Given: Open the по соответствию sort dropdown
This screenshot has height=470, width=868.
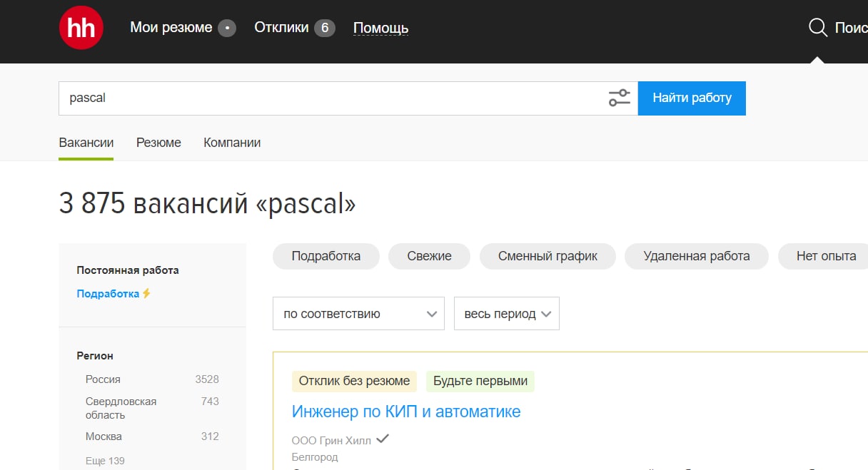Looking at the screenshot, I should point(358,314).
